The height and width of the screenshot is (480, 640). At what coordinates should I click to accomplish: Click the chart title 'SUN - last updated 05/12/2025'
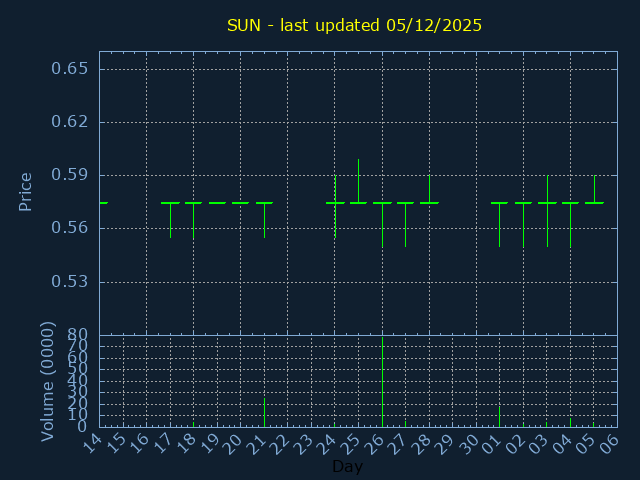[354, 25]
